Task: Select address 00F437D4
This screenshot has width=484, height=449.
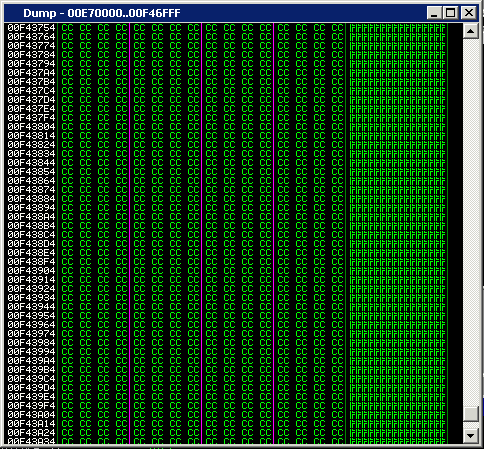Action: 31,100
